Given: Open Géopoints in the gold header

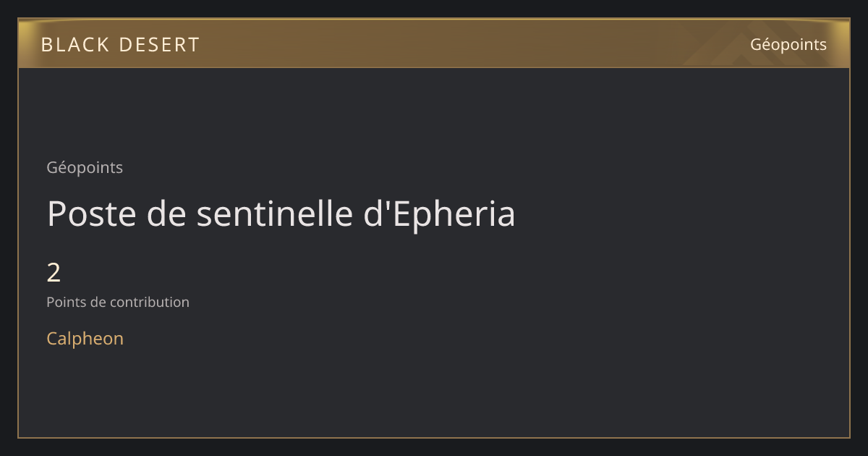Looking at the screenshot, I should pos(788,44).
